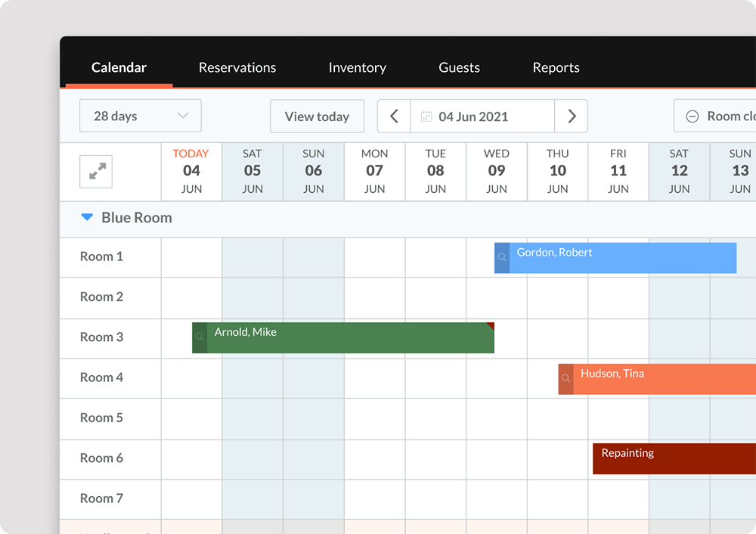Click the red corner flag on Arnold booking
756x534 pixels.
491,326
